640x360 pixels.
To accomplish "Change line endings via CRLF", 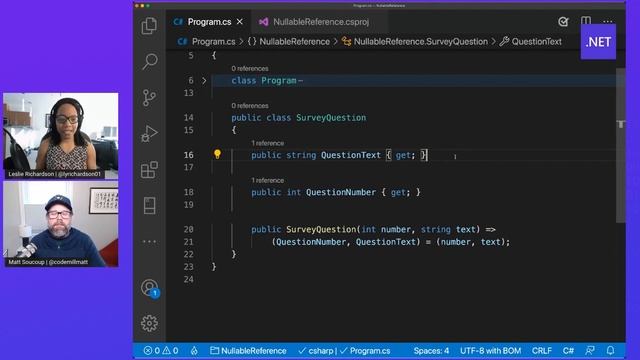I will (x=542, y=351).
